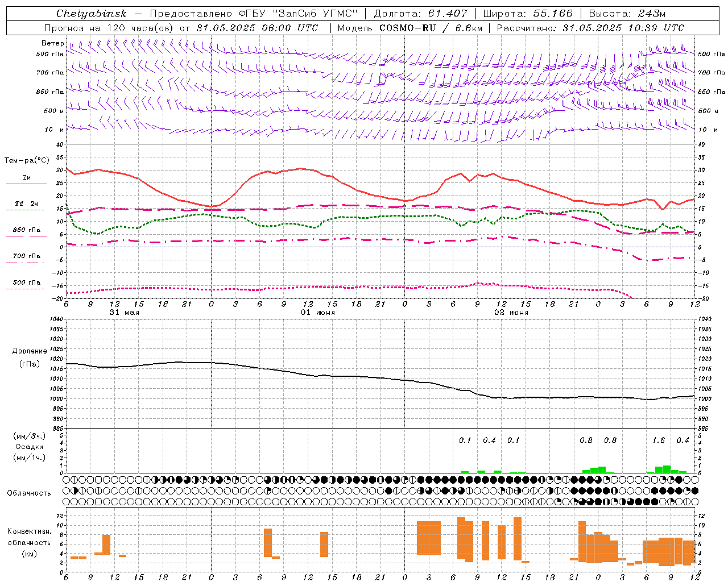728x582 pixels.
Task: Click the 'Модель COSMO-RU / 6.6км' label
Action: (x=409, y=28)
